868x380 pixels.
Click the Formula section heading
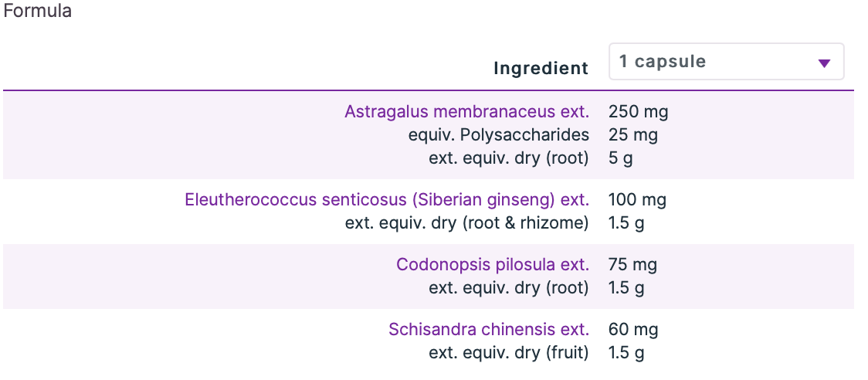(x=38, y=12)
